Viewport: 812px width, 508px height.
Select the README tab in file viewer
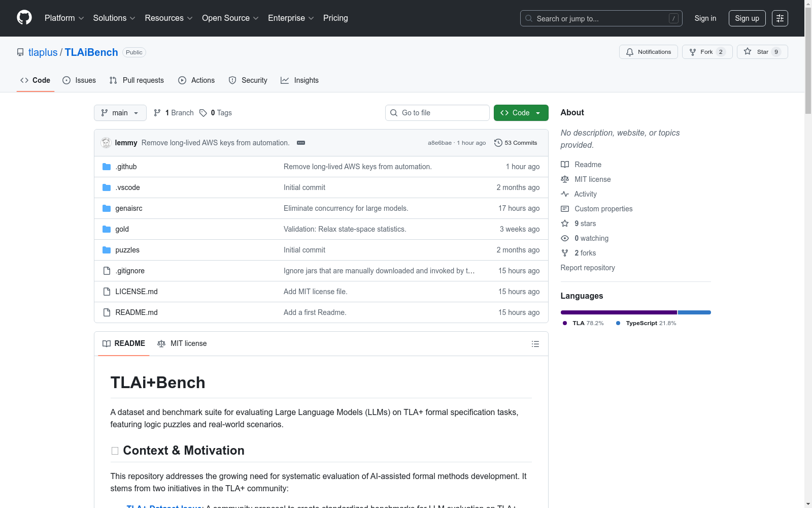click(x=124, y=344)
